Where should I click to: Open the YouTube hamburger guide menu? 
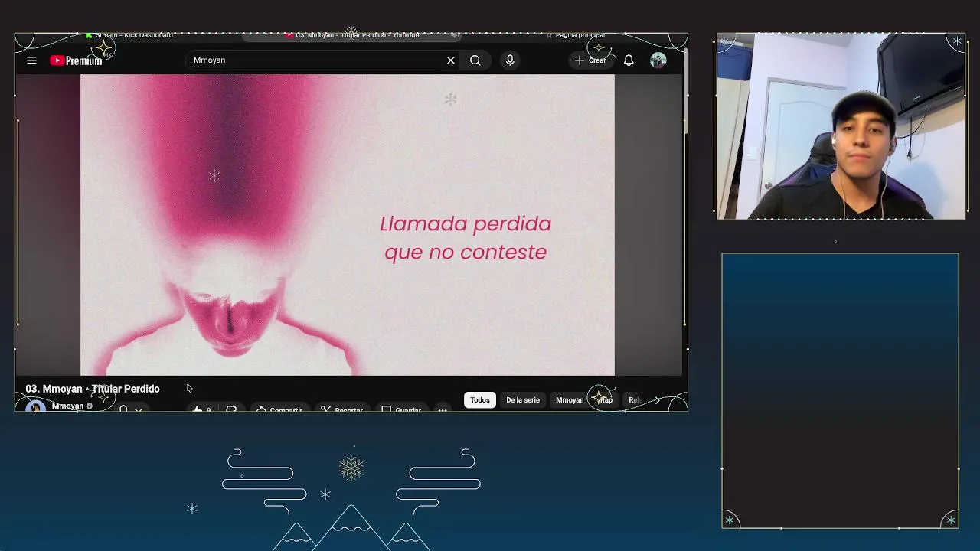pos(31,60)
